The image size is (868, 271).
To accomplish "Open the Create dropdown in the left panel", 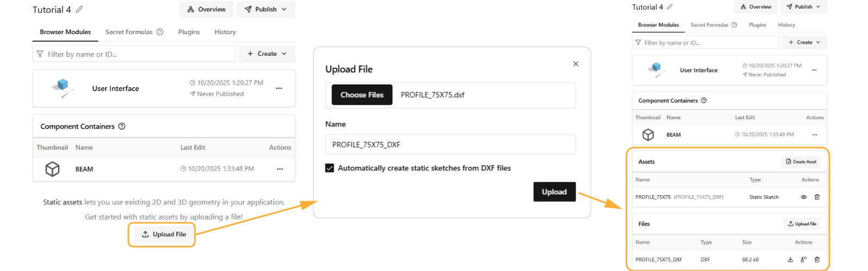I will pyautogui.click(x=267, y=54).
